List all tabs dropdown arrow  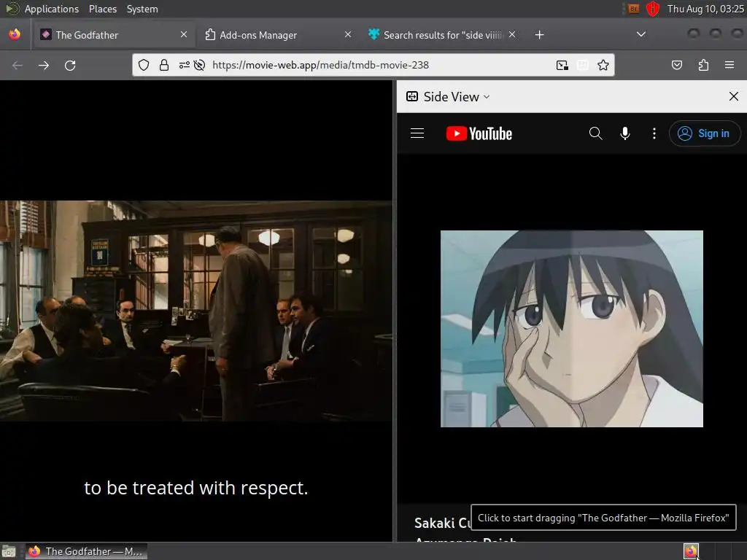coord(641,35)
